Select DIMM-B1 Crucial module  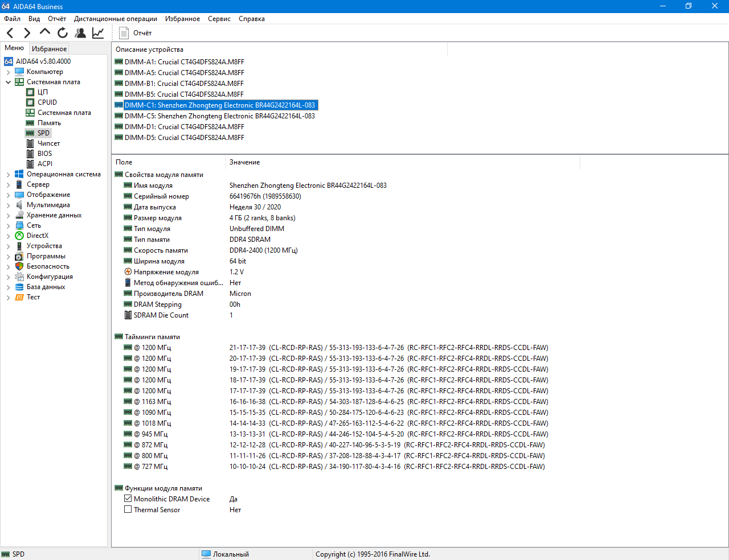tap(185, 84)
